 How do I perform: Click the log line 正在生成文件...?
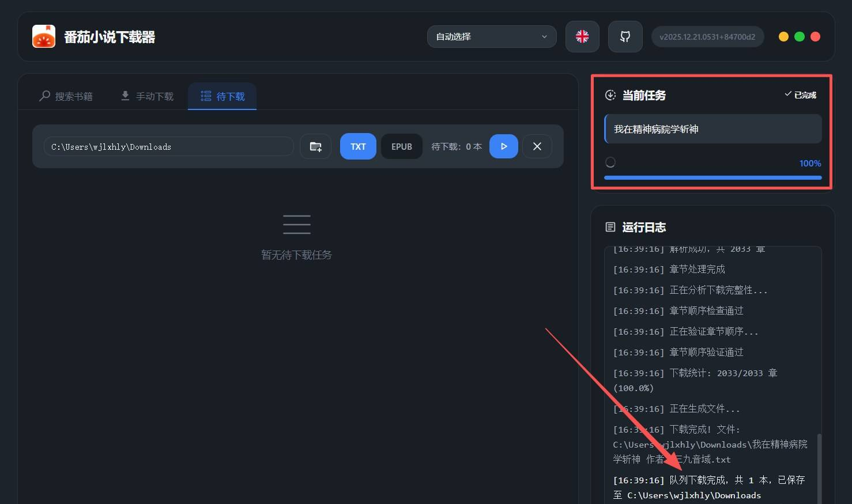677,408
